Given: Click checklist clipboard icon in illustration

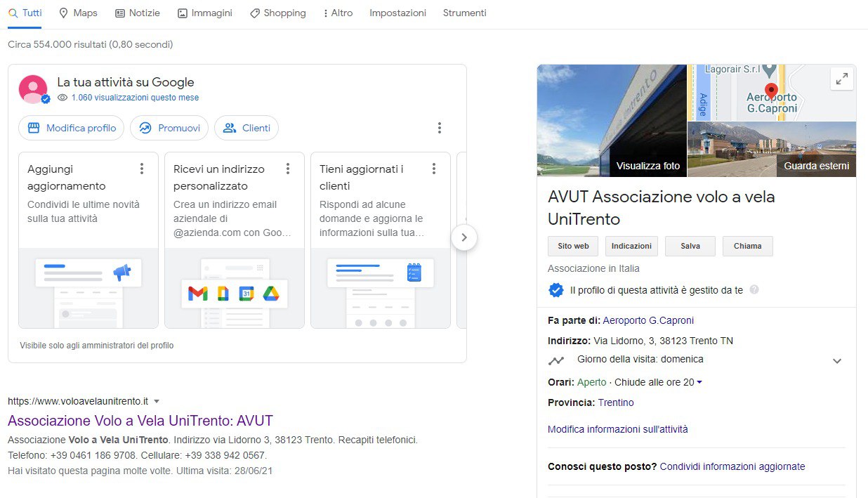Looking at the screenshot, I should (414, 273).
